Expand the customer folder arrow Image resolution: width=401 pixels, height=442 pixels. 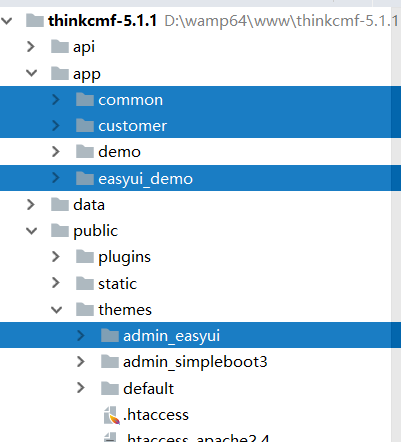pos(56,126)
